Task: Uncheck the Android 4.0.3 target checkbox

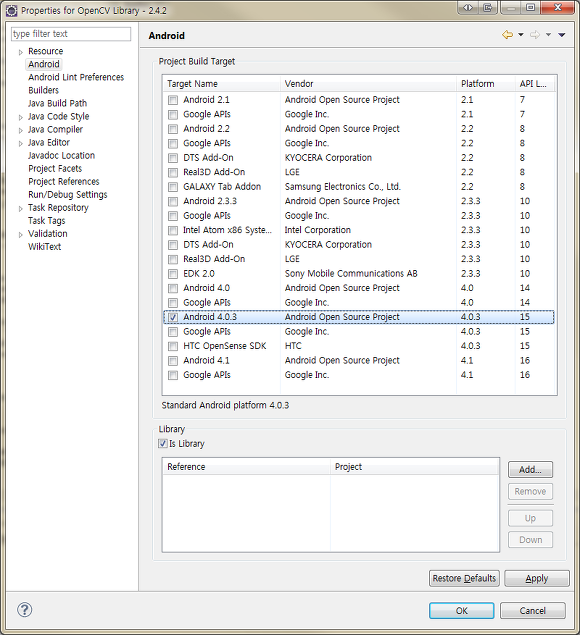Action: (x=173, y=317)
